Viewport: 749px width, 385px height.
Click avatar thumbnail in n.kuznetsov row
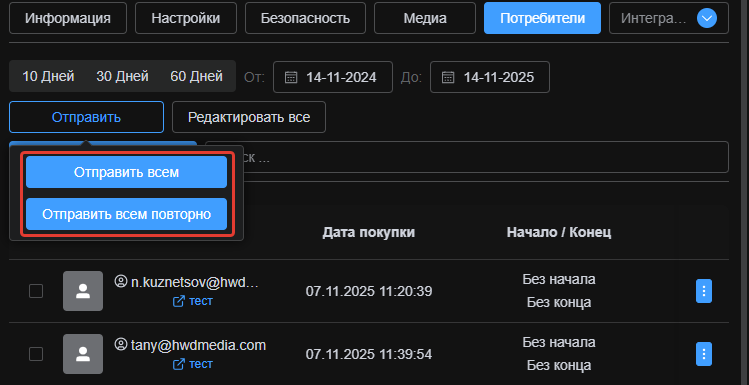coord(83,291)
